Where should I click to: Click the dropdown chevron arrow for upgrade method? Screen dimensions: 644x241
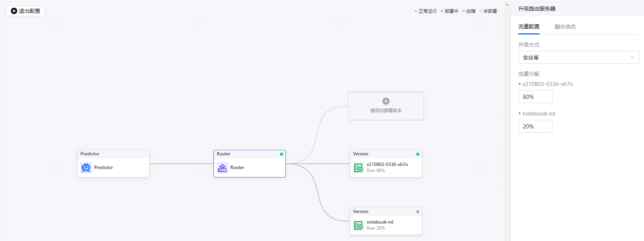[632, 57]
